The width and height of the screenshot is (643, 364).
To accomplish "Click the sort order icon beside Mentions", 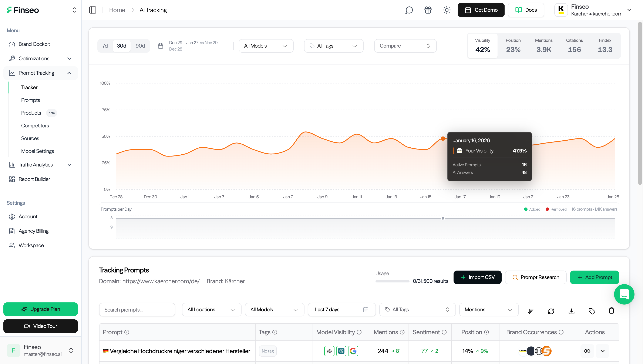I will (x=530, y=311).
